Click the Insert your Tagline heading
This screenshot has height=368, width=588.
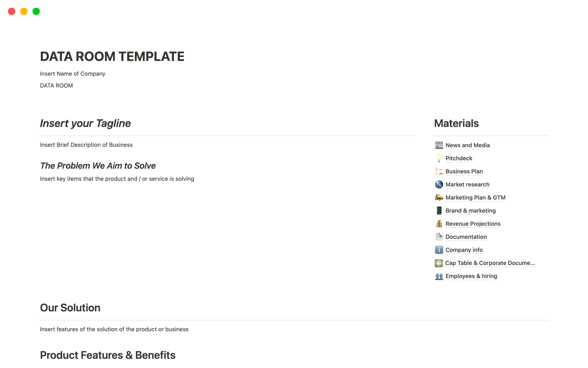tap(85, 123)
